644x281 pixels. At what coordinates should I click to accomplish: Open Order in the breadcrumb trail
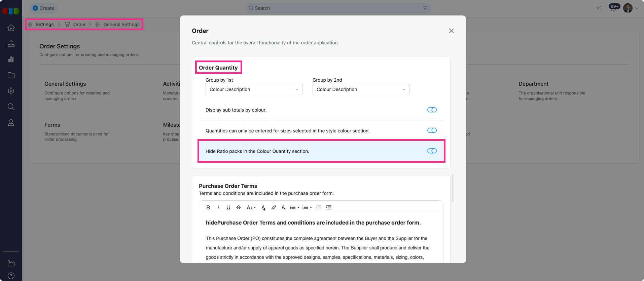79,25
